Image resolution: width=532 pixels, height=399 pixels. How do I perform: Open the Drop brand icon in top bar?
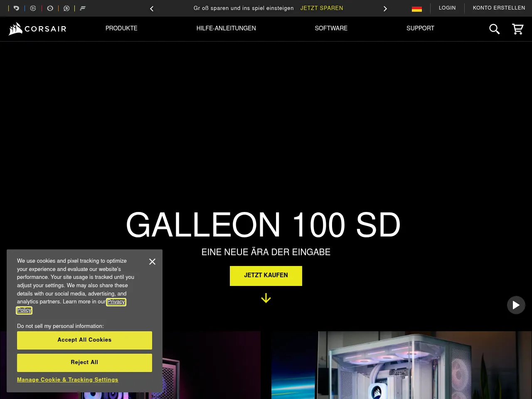17,8
